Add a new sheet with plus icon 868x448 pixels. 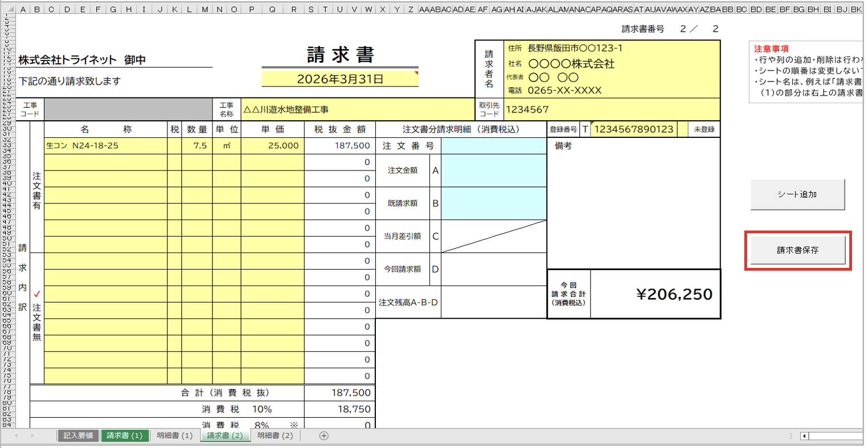[324, 436]
